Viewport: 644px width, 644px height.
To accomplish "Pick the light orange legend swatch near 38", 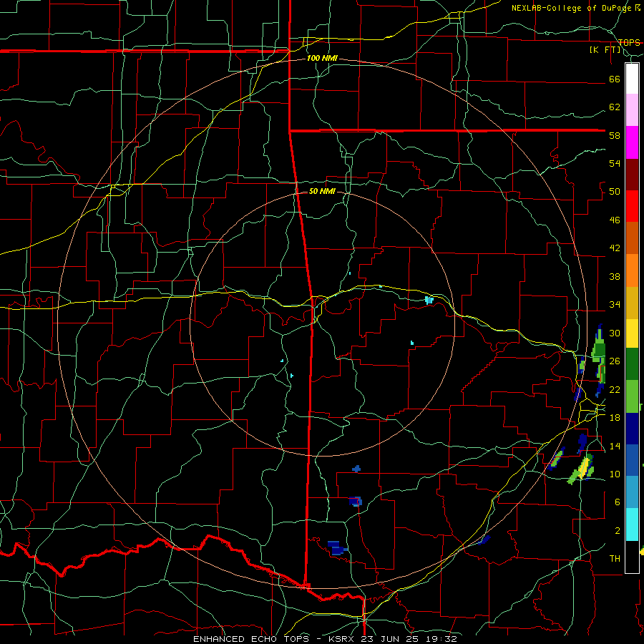I will tap(632, 270).
